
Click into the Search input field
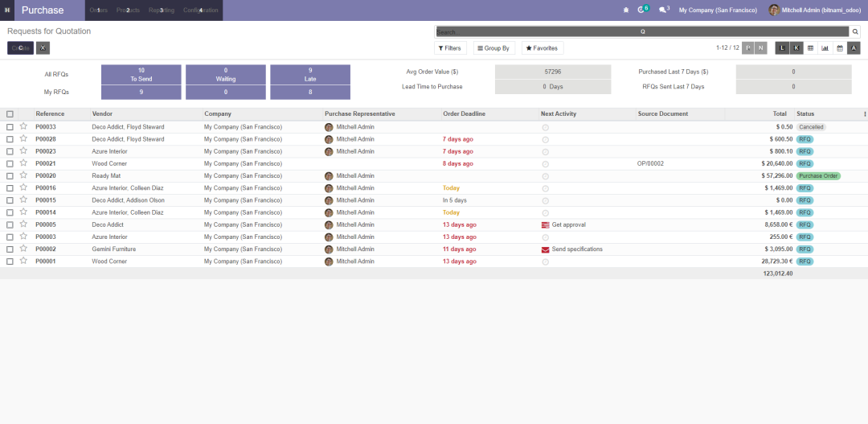pos(642,32)
